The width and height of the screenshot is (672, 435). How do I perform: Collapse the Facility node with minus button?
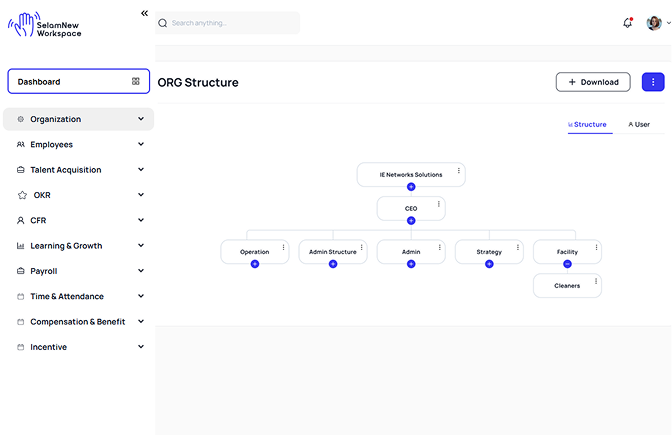click(x=567, y=264)
